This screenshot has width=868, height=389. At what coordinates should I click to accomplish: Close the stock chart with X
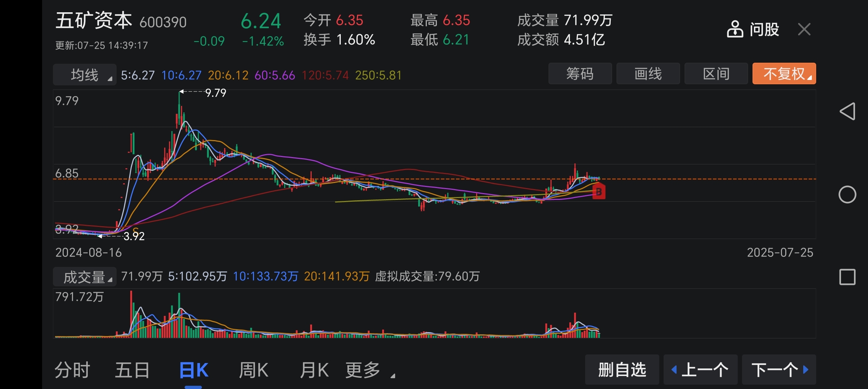(x=804, y=29)
